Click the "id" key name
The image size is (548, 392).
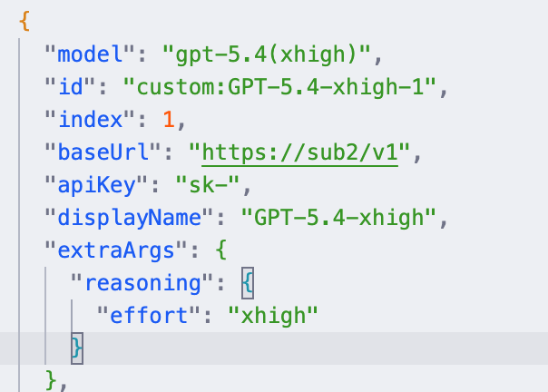point(70,87)
